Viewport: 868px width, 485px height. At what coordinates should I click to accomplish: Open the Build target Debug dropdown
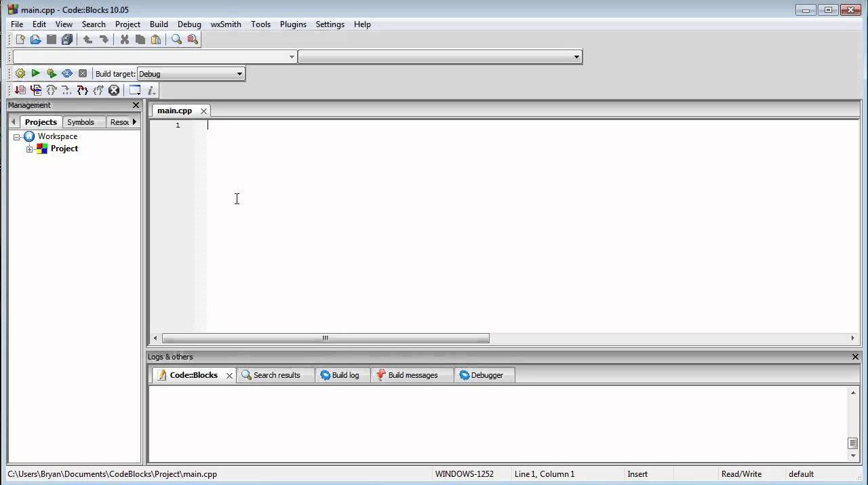point(239,74)
